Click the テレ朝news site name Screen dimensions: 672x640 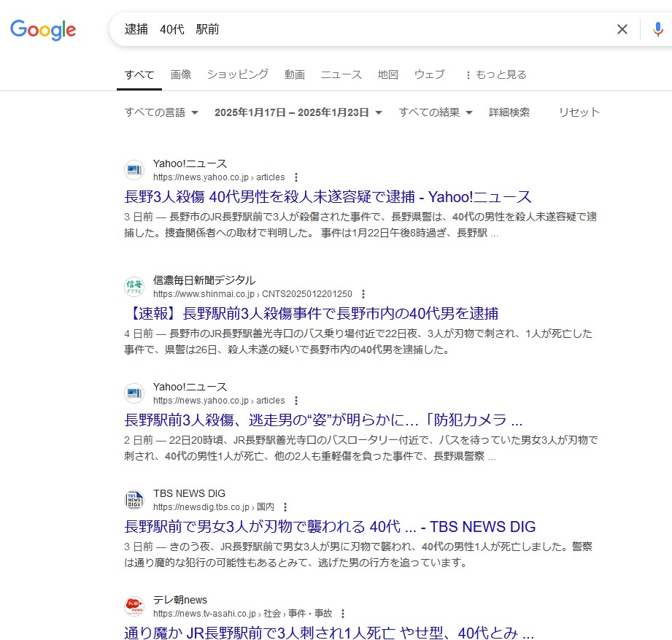point(180,600)
